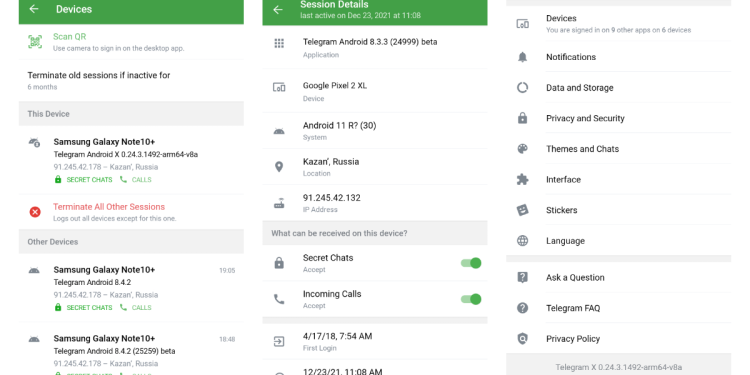Tap the Scan QR code icon
The height and width of the screenshot is (375, 750).
(35, 42)
